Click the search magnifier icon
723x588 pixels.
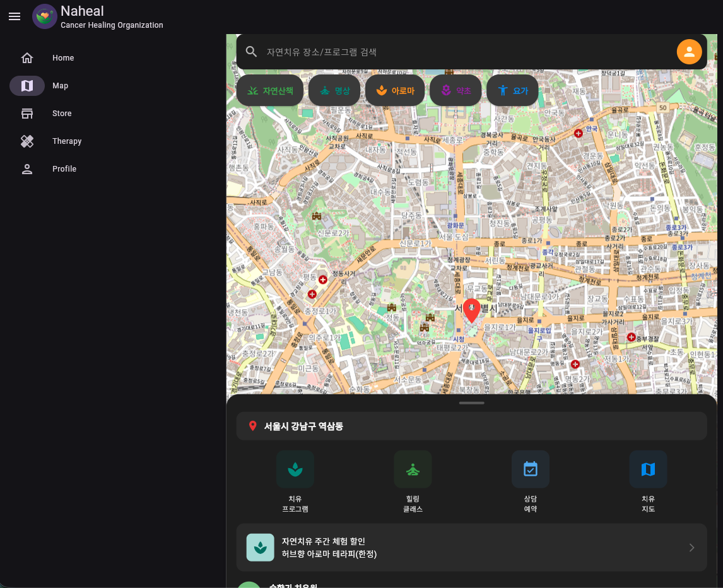tap(251, 52)
